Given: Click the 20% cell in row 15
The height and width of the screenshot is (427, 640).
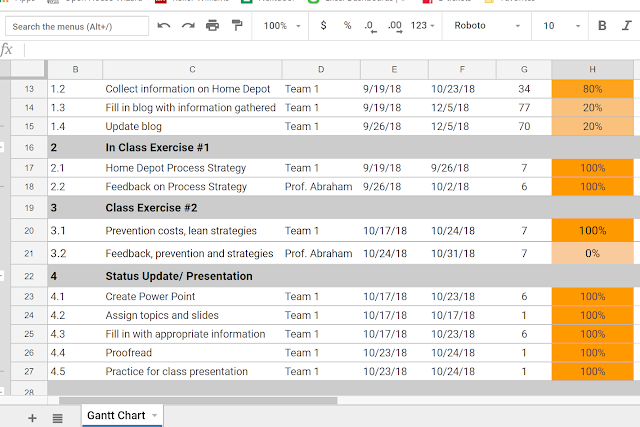Looking at the screenshot, I should [x=592, y=127].
